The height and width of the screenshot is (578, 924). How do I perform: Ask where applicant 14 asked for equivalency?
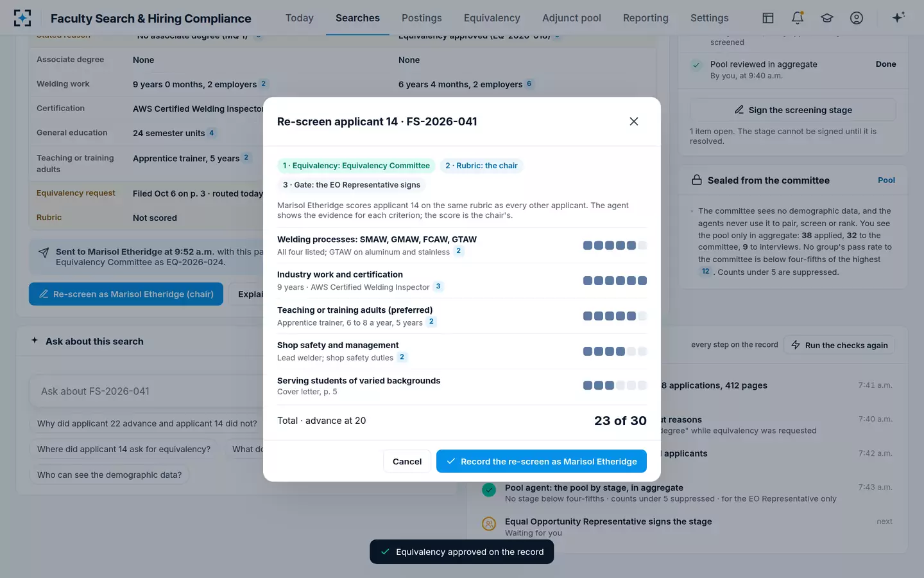pos(124,450)
